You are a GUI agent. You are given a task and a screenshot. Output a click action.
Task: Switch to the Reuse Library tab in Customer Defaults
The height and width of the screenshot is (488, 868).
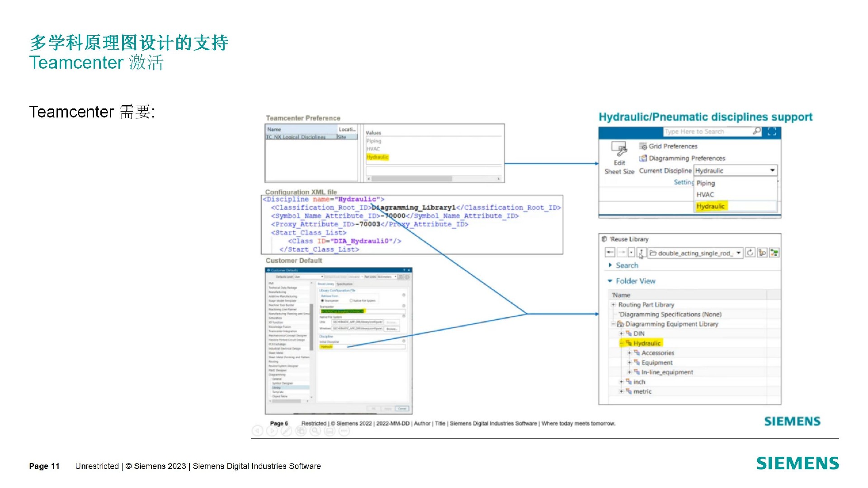pyautogui.click(x=325, y=284)
